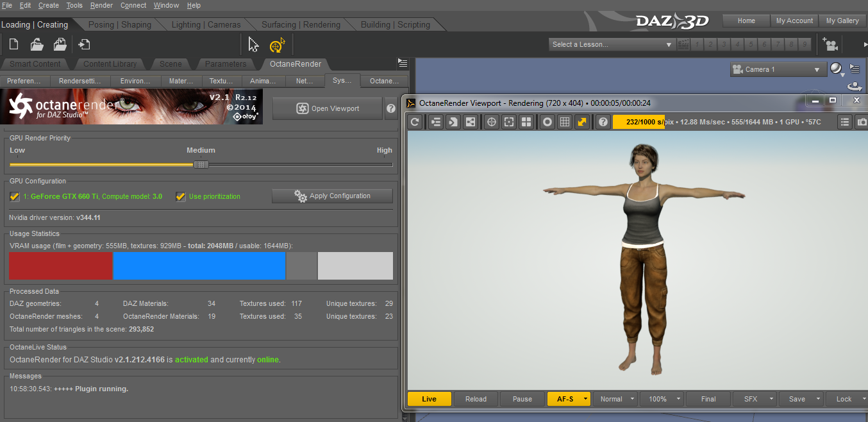Viewport: 868px width, 422px height.
Task: Toggle the Use prioritization checkbox
Action: 181,196
